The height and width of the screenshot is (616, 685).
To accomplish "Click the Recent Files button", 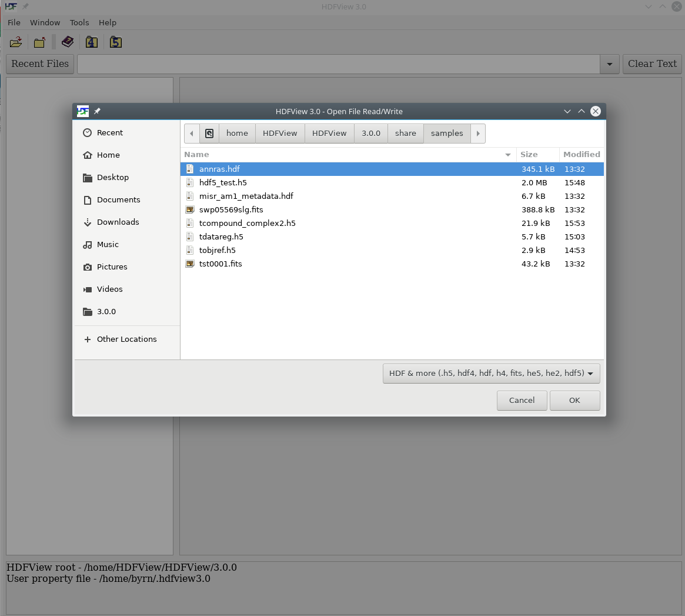I will pyautogui.click(x=40, y=64).
